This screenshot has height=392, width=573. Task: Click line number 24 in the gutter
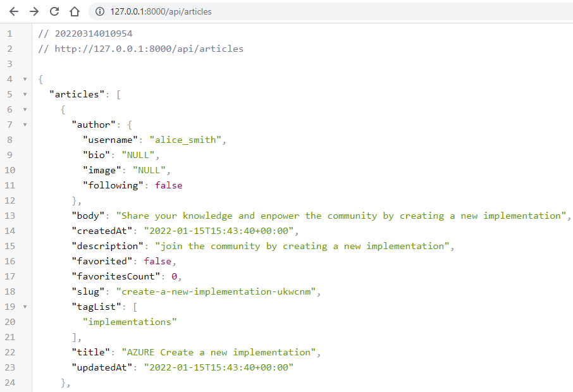(x=10, y=383)
